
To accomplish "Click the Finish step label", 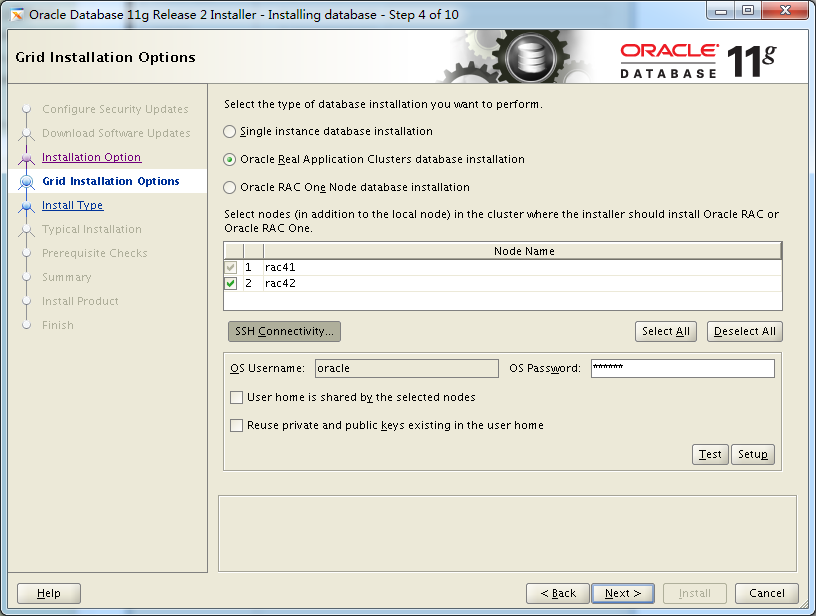I will click(x=58, y=325).
